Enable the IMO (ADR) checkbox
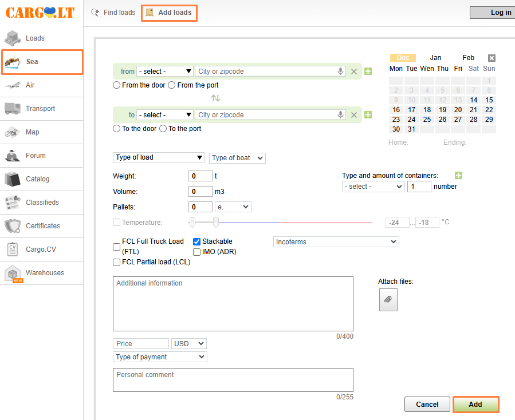The width and height of the screenshot is (515, 420). 196,252
